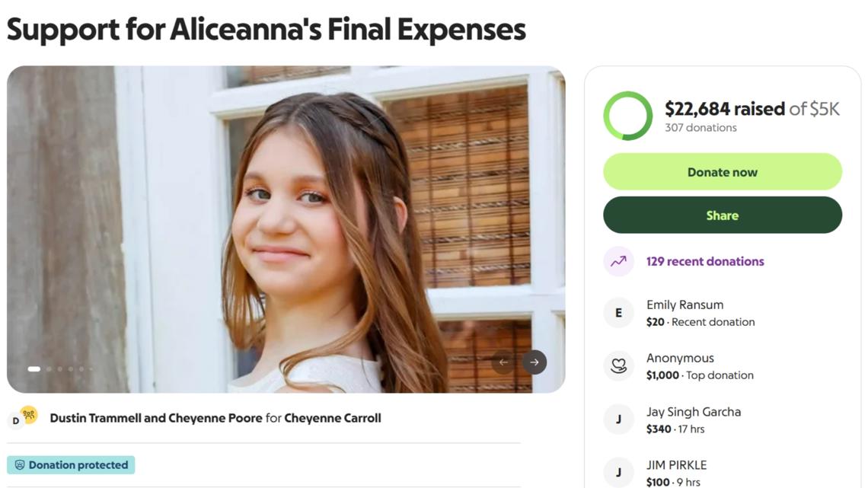Click the Donation protected badge
868x488 pixels.
click(x=71, y=465)
